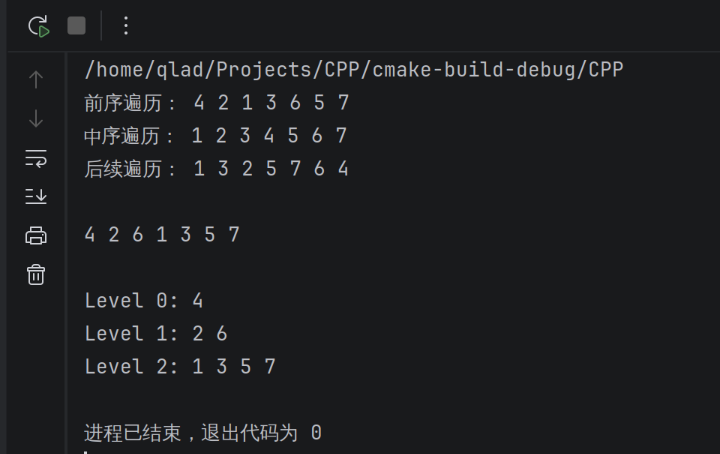Viewport: 720px width, 454px height.
Task: Click the 'Level 1: 2 6' output line
Action: click(x=156, y=334)
